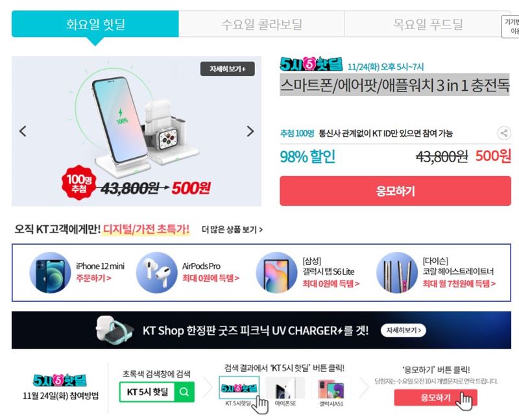Screen dimensions: 519x420
Task: Click the KT 5시핫딜 search result icon
Action: (239, 388)
